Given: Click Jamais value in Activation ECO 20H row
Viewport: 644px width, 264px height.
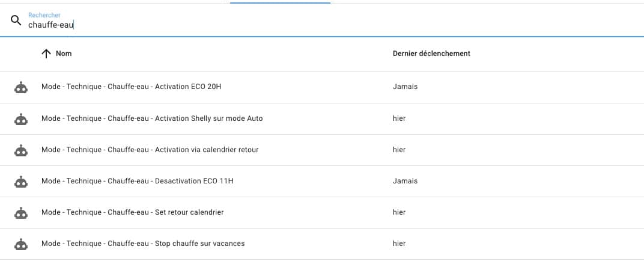Looking at the screenshot, I should pyautogui.click(x=405, y=87).
